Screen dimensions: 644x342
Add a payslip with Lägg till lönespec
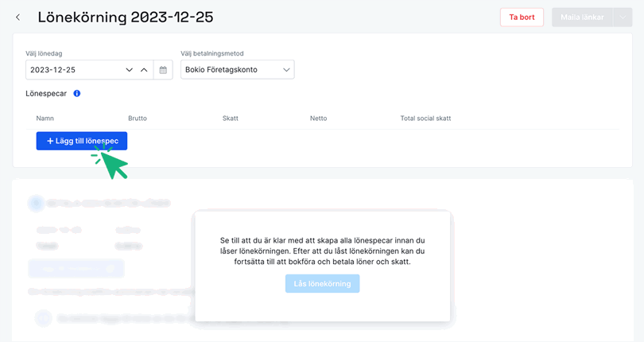(82, 141)
